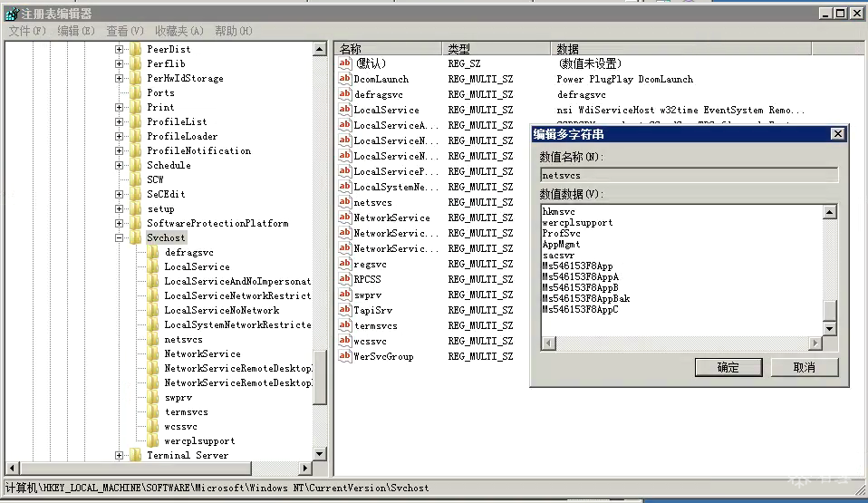Click the Terminal Server folder icon
Image resolution: width=868 pixels, height=503 pixels.
coord(136,455)
